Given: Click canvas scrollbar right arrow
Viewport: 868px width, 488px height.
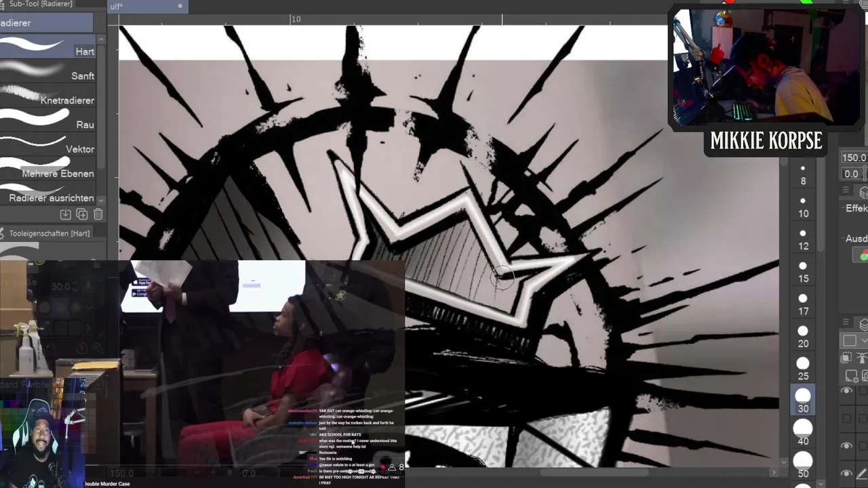Looking at the screenshot, I should coord(774,472).
